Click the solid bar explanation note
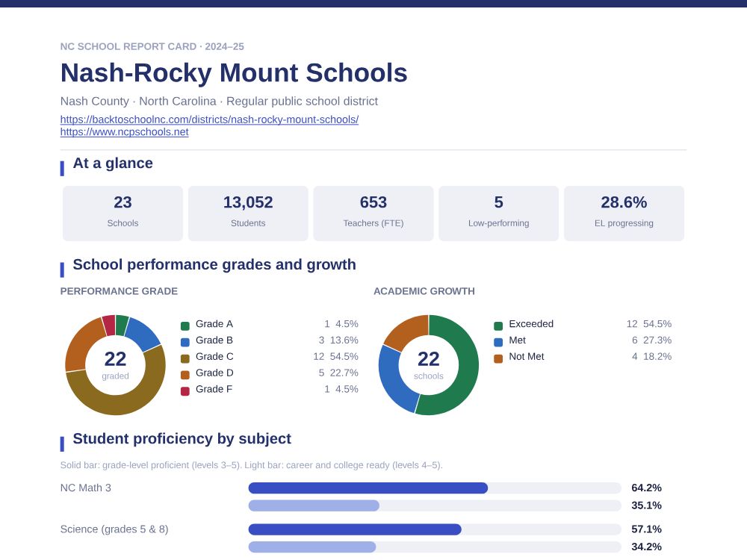 [x=252, y=465]
